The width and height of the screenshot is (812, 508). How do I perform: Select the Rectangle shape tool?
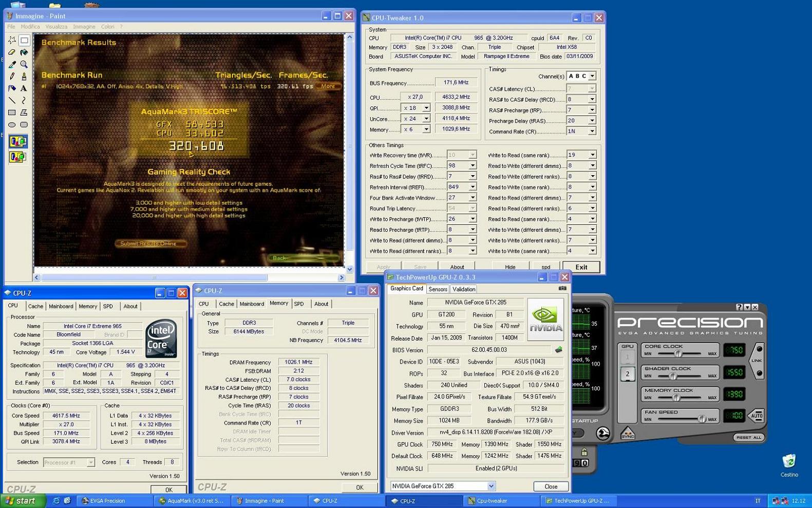(12, 112)
